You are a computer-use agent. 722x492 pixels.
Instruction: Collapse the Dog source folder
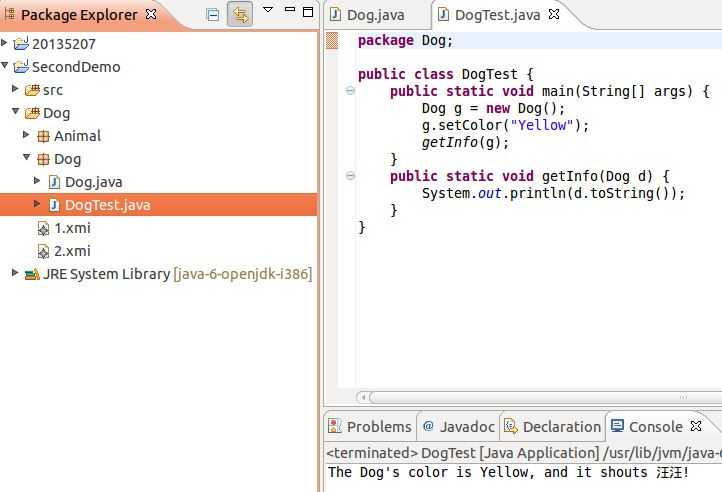tap(16, 111)
